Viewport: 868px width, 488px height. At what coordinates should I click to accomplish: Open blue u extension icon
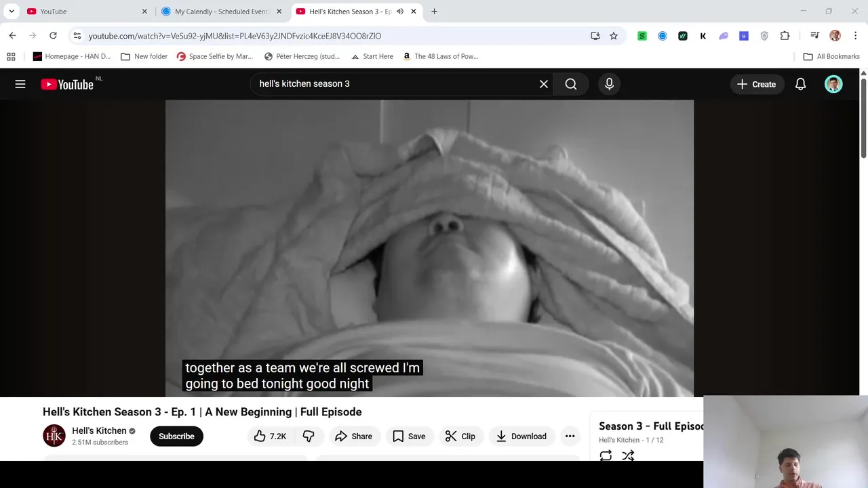click(744, 36)
